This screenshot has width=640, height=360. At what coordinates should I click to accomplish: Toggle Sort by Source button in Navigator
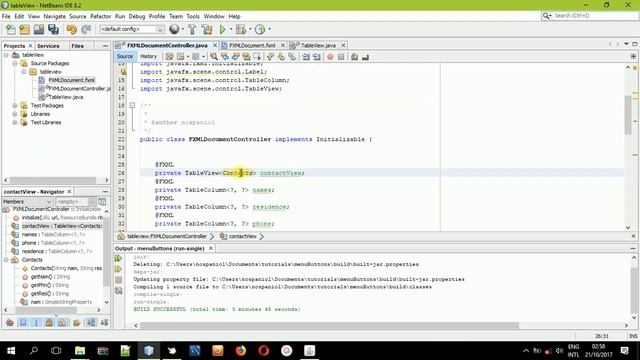104,323
